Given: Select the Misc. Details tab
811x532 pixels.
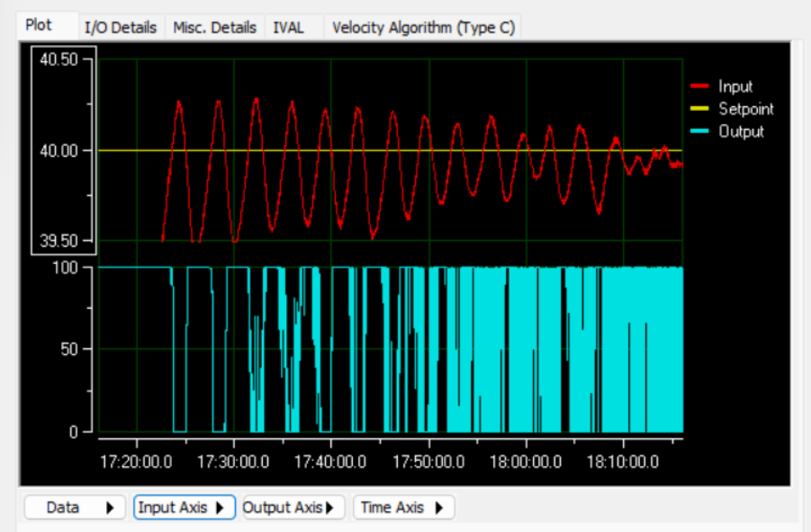Looking at the screenshot, I should point(215,28).
